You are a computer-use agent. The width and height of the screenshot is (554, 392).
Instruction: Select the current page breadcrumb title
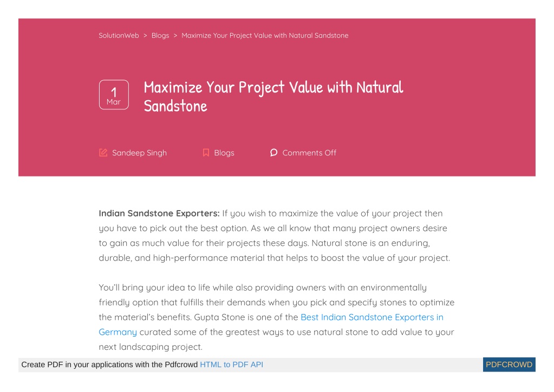pyautogui.click(x=265, y=35)
